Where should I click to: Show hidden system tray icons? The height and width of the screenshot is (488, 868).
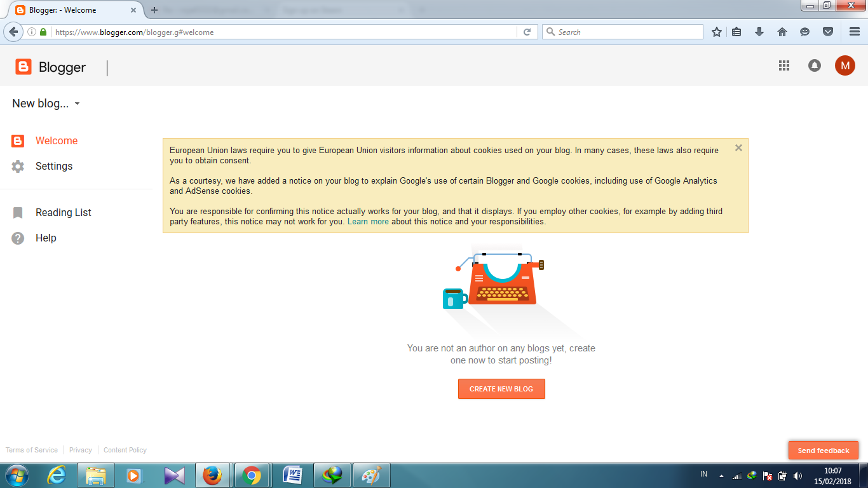click(721, 475)
